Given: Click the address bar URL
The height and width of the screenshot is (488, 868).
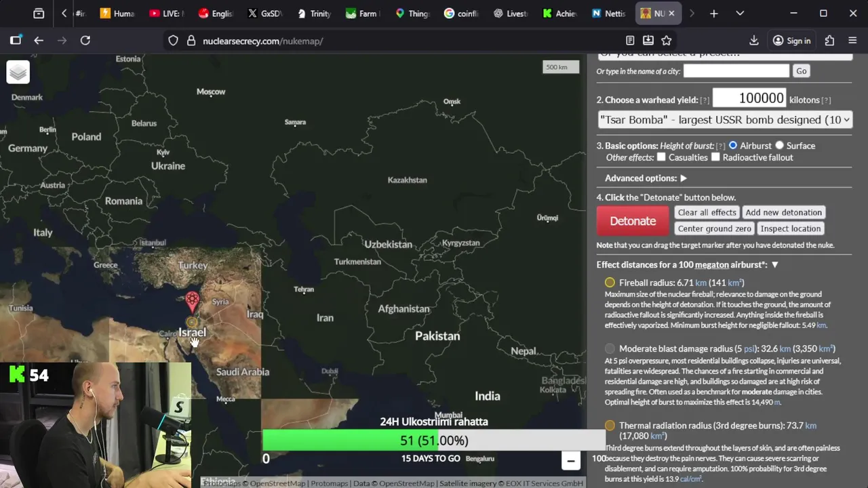Looking at the screenshot, I should pyautogui.click(x=262, y=41).
